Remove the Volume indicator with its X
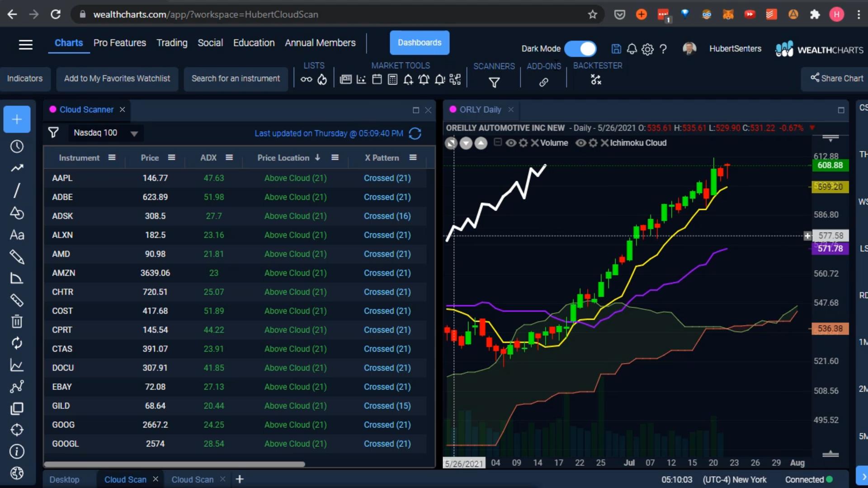 (535, 143)
